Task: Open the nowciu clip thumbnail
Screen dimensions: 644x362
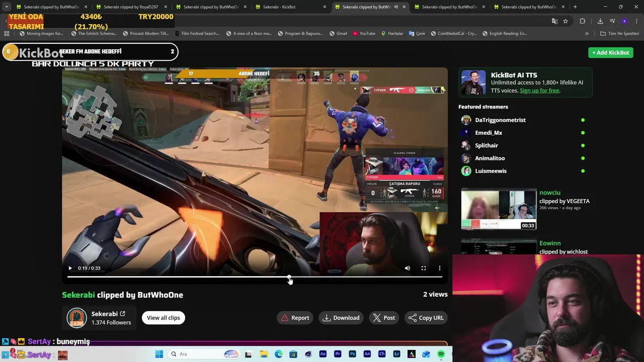Action: click(x=499, y=209)
